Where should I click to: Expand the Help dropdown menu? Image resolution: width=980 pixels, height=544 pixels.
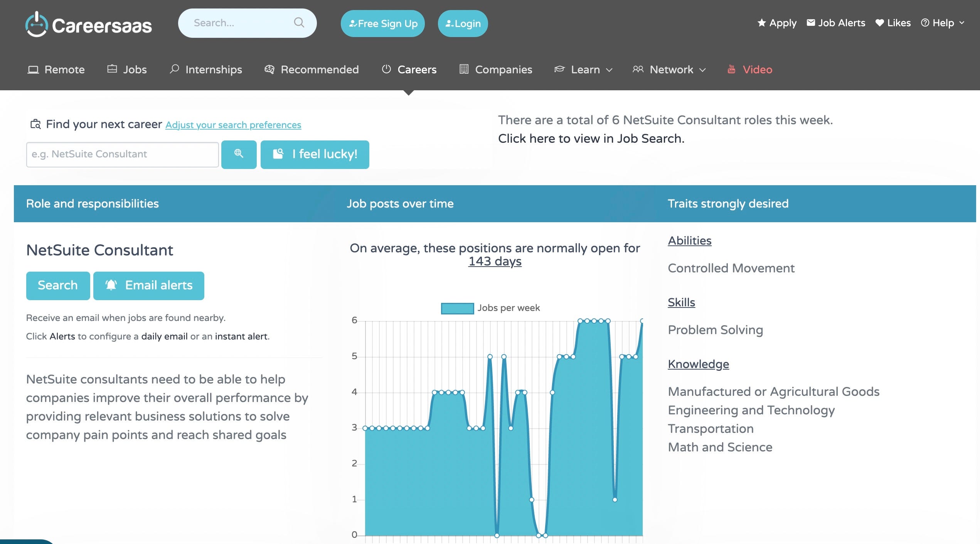943,23
